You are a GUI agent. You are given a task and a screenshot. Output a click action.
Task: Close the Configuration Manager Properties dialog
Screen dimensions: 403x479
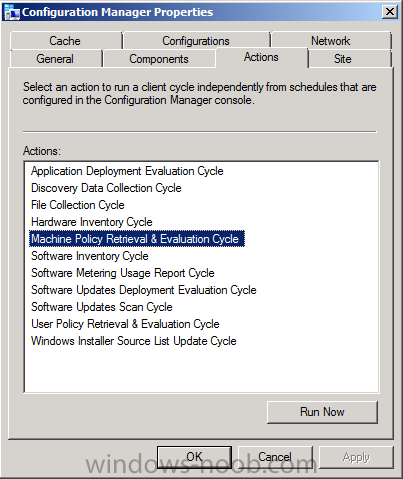point(389,12)
